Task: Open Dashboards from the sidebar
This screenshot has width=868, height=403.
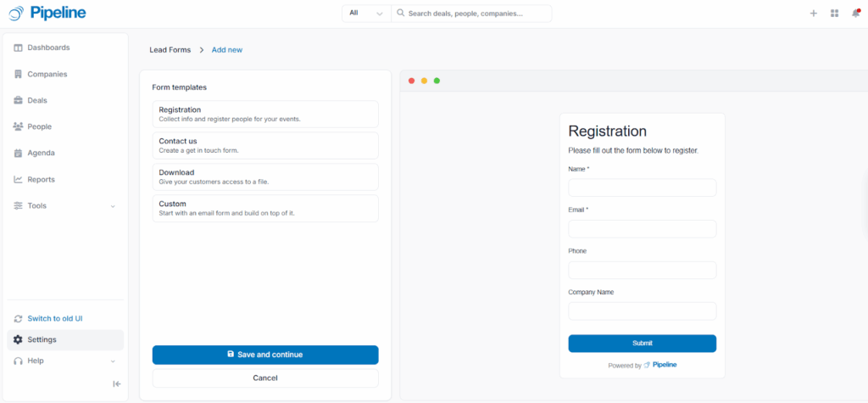Action: point(48,48)
